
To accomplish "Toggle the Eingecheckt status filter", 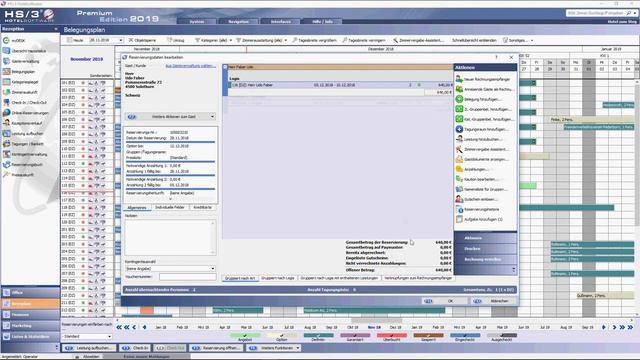I will 465,336.
